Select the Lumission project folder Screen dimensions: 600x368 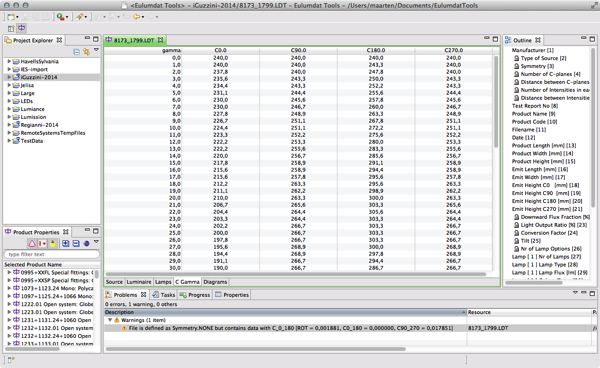tap(33, 117)
